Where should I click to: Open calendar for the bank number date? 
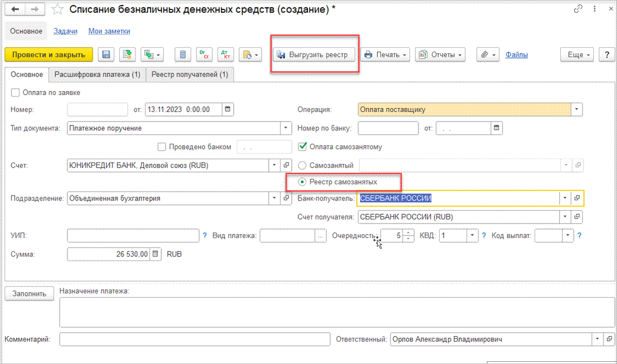click(497, 128)
